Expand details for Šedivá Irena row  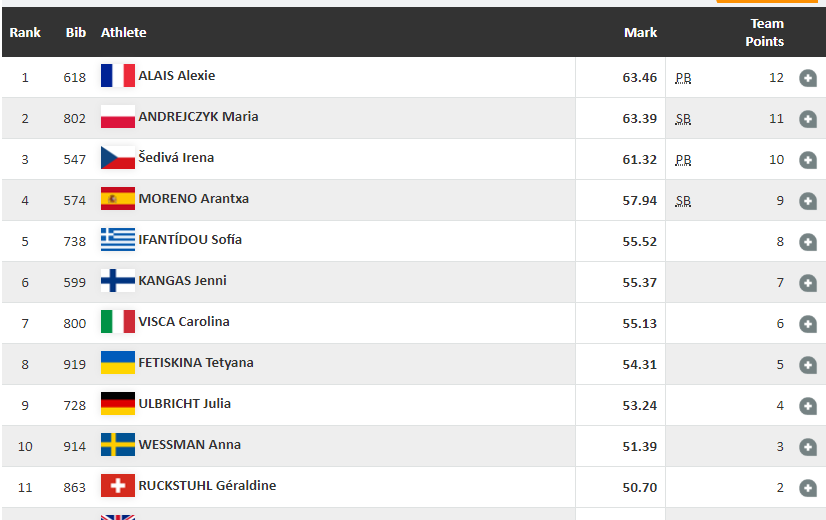tap(808, 160)
